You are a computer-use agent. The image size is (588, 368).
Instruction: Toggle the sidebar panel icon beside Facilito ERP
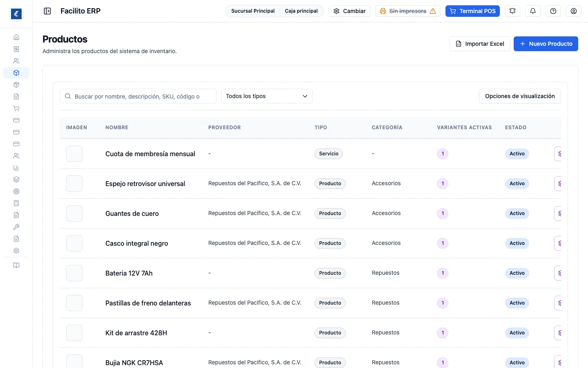coord(47,11)
